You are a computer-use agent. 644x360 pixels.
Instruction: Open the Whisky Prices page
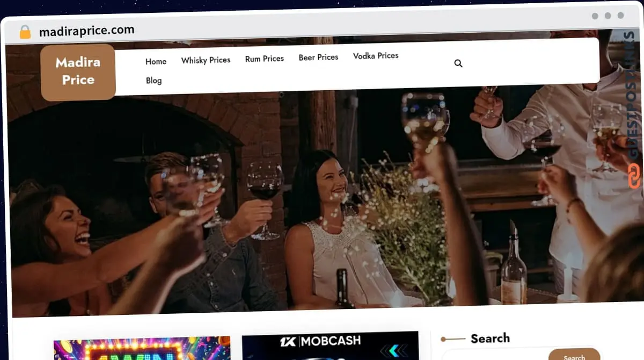[206, 60]
